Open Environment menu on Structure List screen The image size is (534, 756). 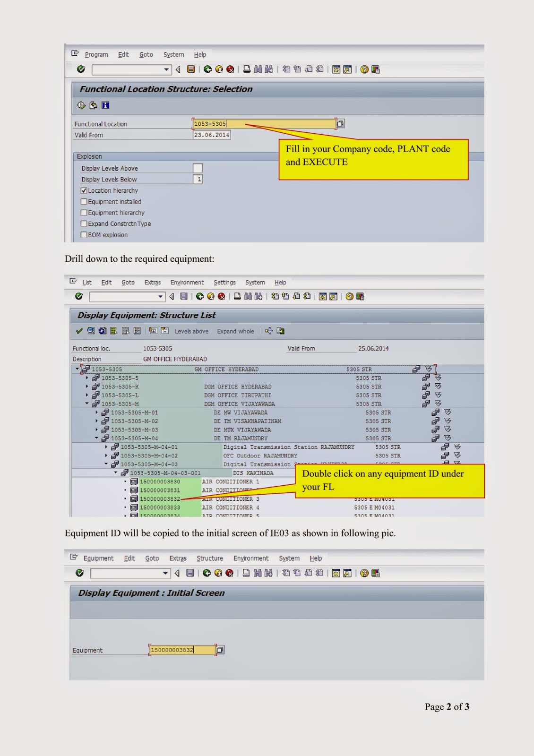(x=187, y=282)
